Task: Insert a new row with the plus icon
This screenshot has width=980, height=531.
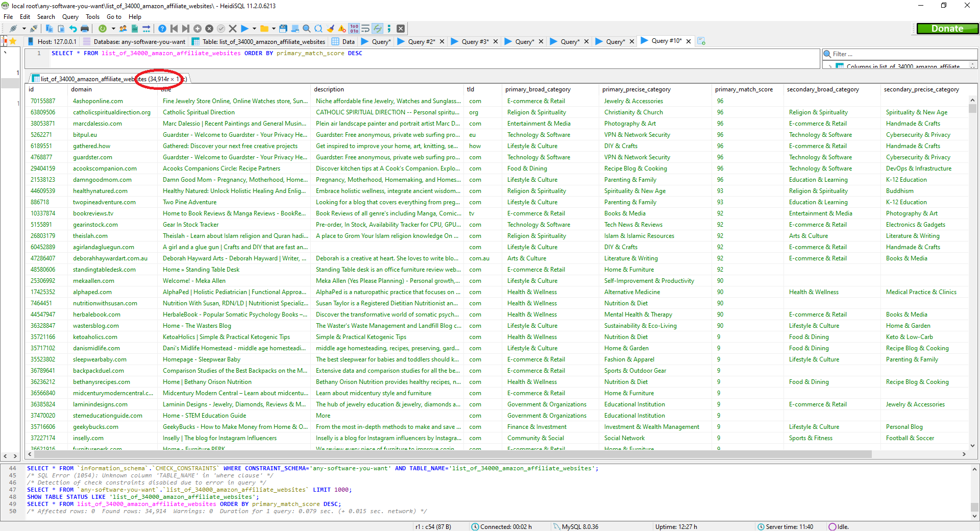Action: [197, 29]
